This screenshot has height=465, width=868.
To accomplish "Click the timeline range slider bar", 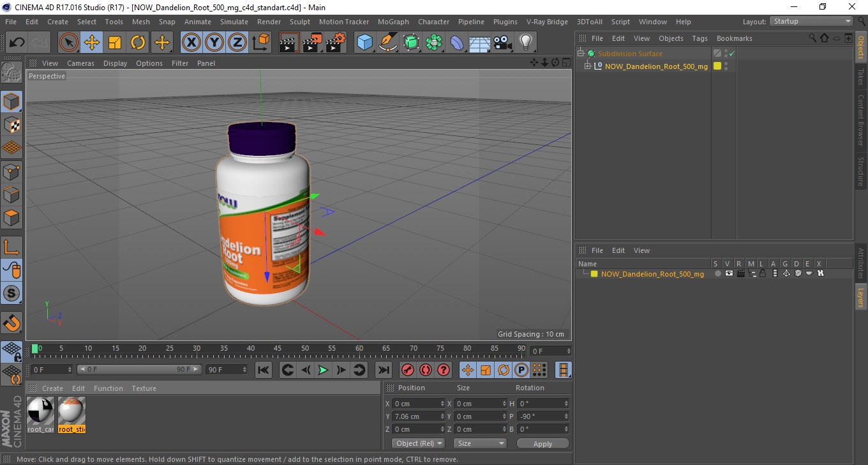I will pos(139,370).
